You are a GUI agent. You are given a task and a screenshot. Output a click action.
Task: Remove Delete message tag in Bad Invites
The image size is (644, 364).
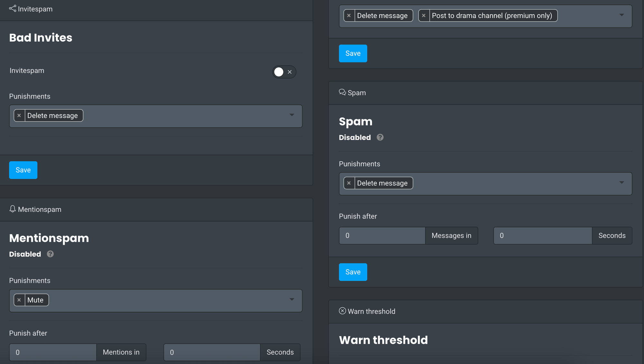[x=19, y=115]
